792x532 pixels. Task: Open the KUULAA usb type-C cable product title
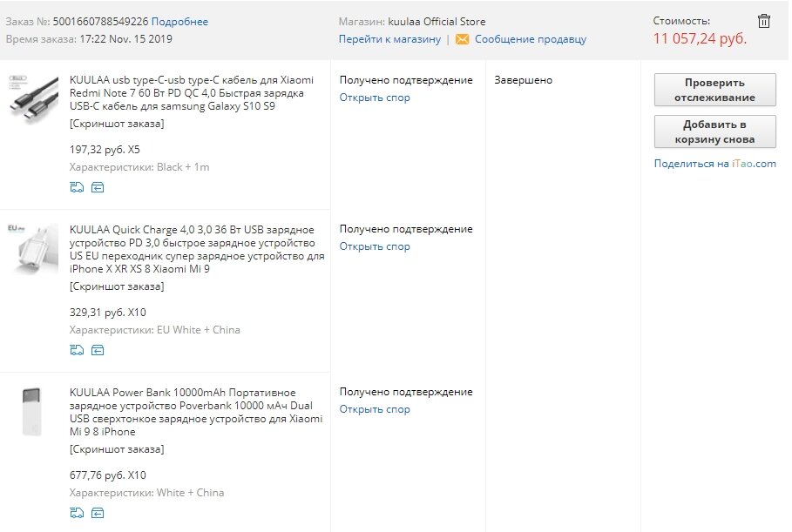192,93
